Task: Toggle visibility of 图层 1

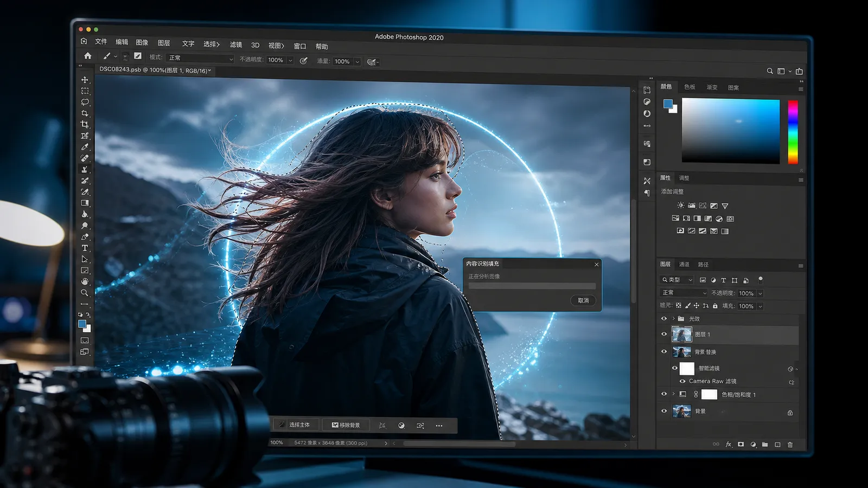Action: click(x=664, y=334)
